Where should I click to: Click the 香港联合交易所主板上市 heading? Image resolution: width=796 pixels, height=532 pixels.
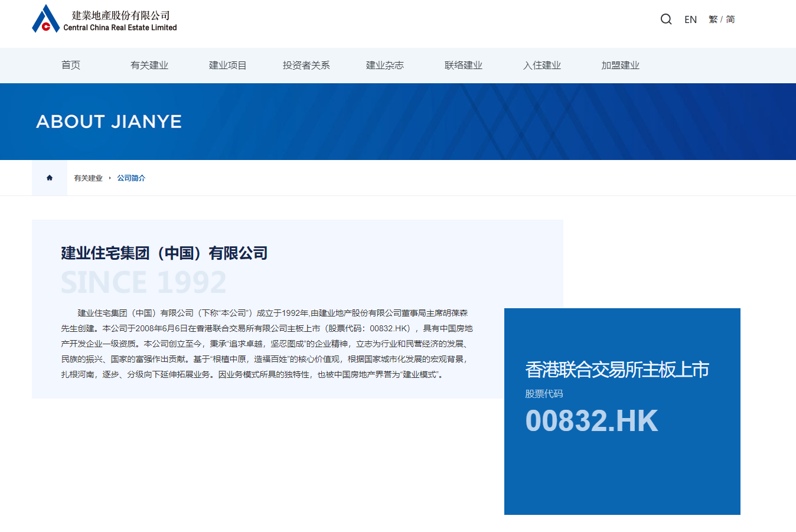[x=617, y=370]
